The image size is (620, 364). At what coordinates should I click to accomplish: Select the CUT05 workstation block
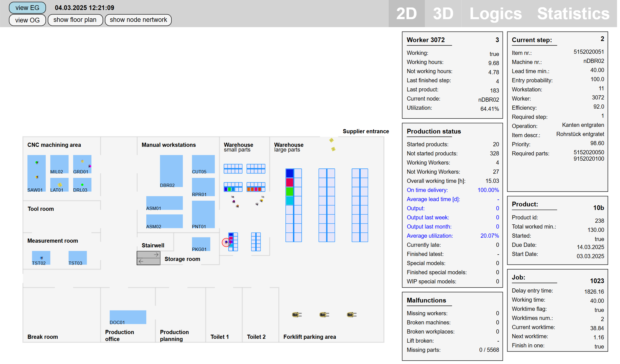pos(203,164)
